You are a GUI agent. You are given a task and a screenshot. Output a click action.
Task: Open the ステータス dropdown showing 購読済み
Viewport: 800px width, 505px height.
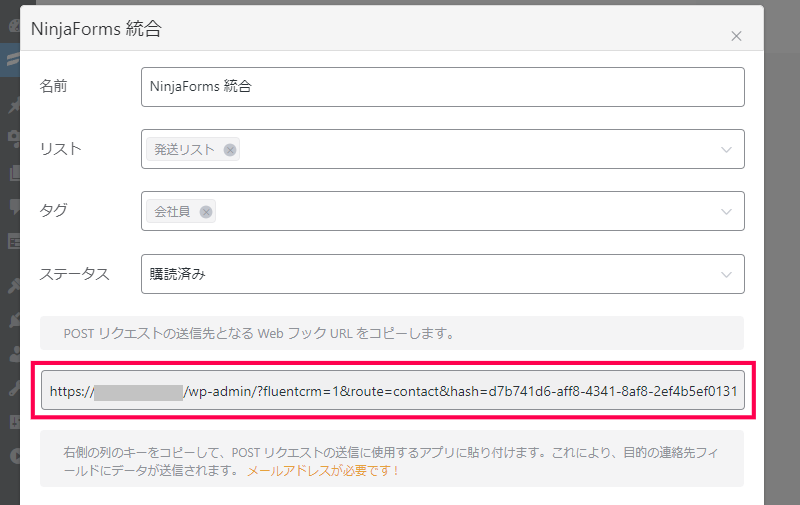pyautogui.click(x=442, y=274)
